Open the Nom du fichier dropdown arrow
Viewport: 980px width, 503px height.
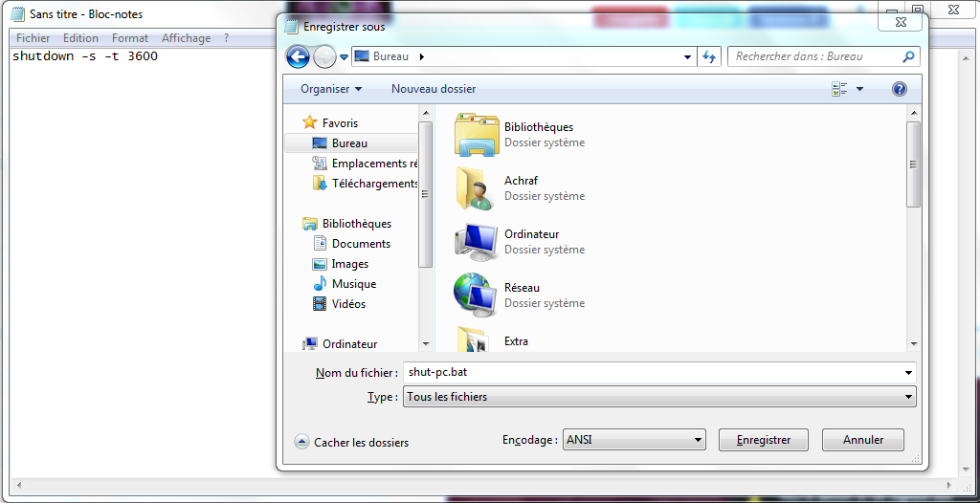coord(908,372)
